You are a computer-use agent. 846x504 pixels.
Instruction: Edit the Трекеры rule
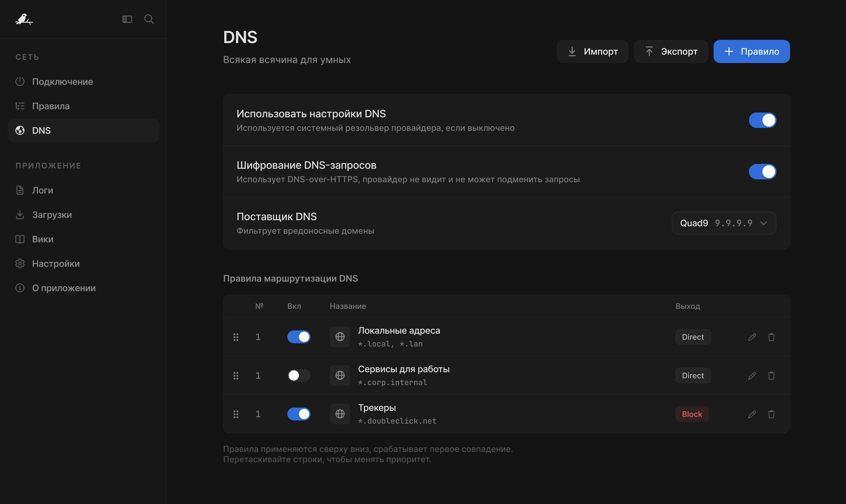752,414
